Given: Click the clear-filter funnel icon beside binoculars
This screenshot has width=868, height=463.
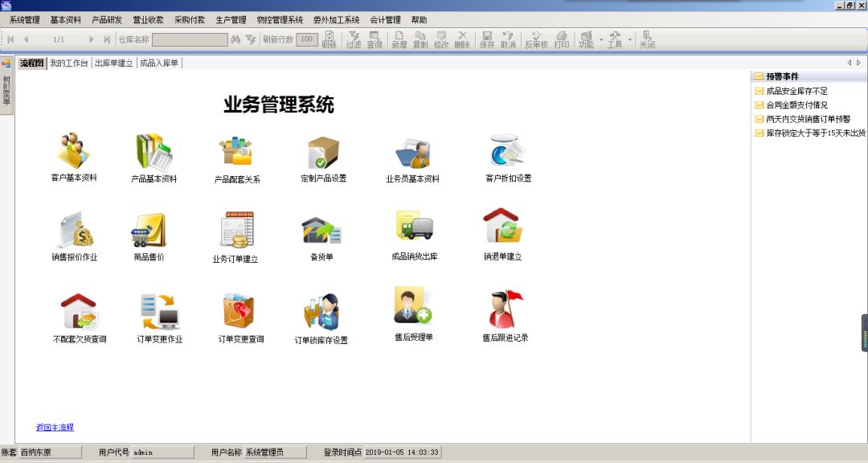Looking at the screenshot, I should point(250,39).
